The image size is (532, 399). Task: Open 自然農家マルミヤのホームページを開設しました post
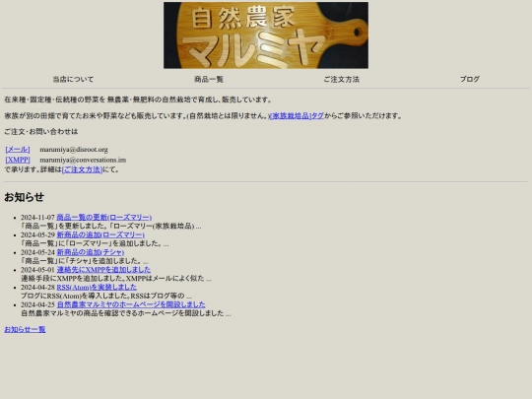[131, 304]
